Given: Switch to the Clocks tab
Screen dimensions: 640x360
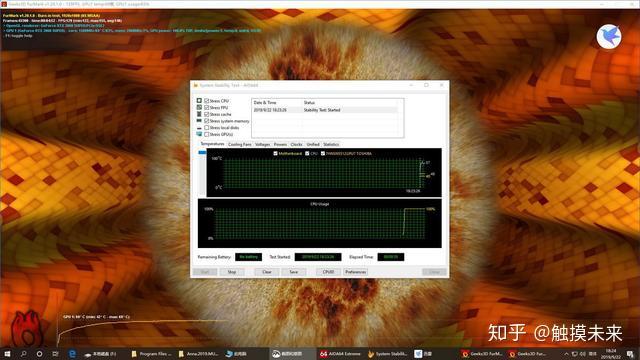Looking at the screenshot, I should click(x=297, y=144).
